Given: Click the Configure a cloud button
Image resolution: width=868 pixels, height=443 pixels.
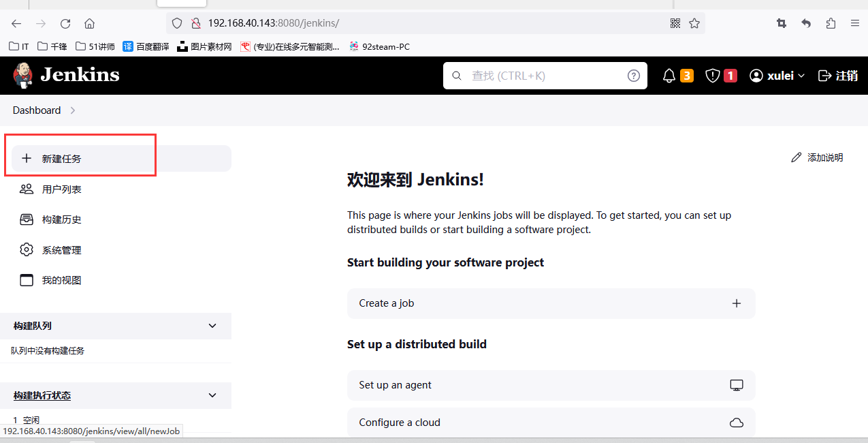Looking at the screenshot, I should point(551,423).
